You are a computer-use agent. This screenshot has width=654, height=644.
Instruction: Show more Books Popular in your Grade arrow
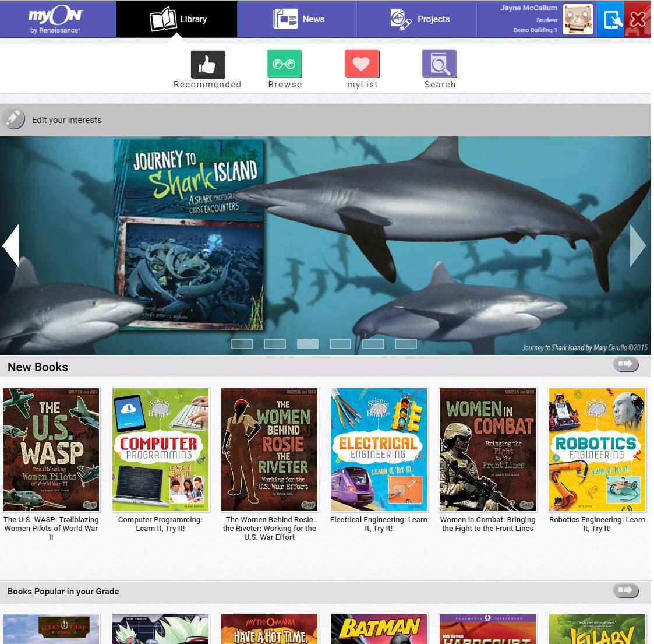(x=625, y=590)
